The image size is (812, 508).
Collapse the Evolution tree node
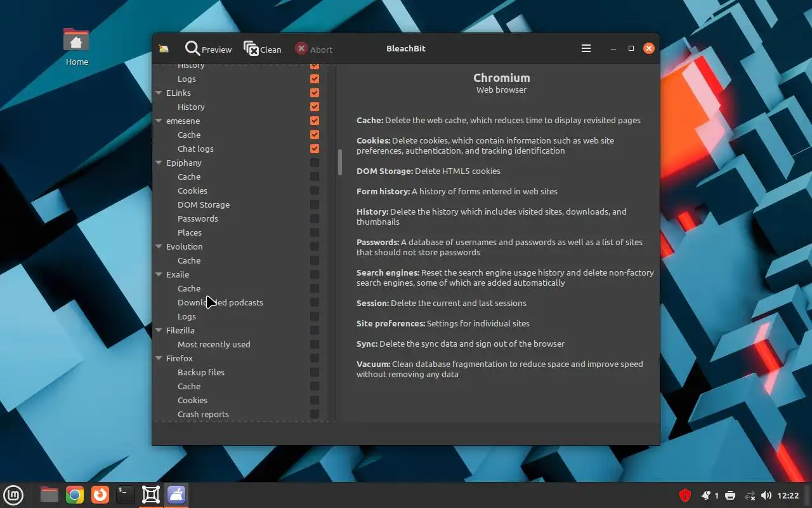(x=159, y=246)
